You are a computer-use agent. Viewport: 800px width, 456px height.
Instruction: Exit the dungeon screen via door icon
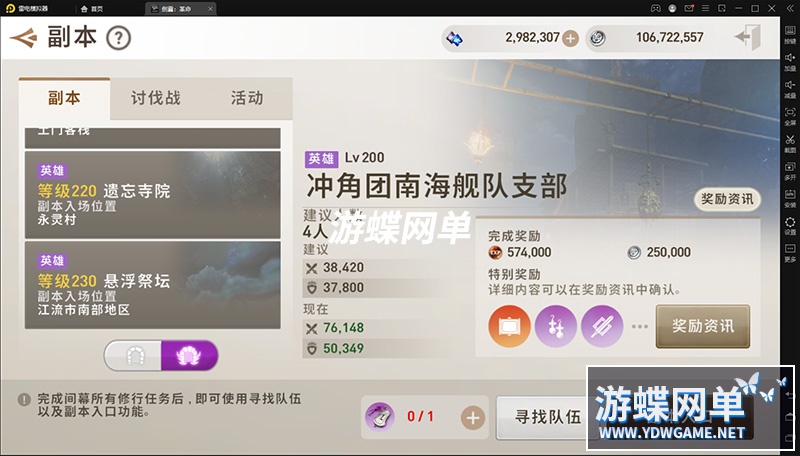[x=748, y=37]
